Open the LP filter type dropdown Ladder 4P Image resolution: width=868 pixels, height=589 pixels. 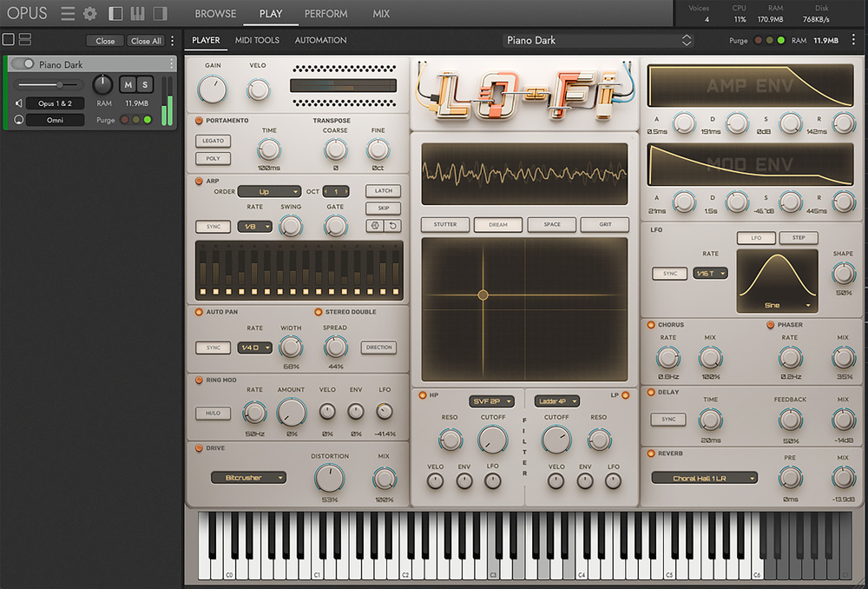pyautogui.click(x=557, y=401)
